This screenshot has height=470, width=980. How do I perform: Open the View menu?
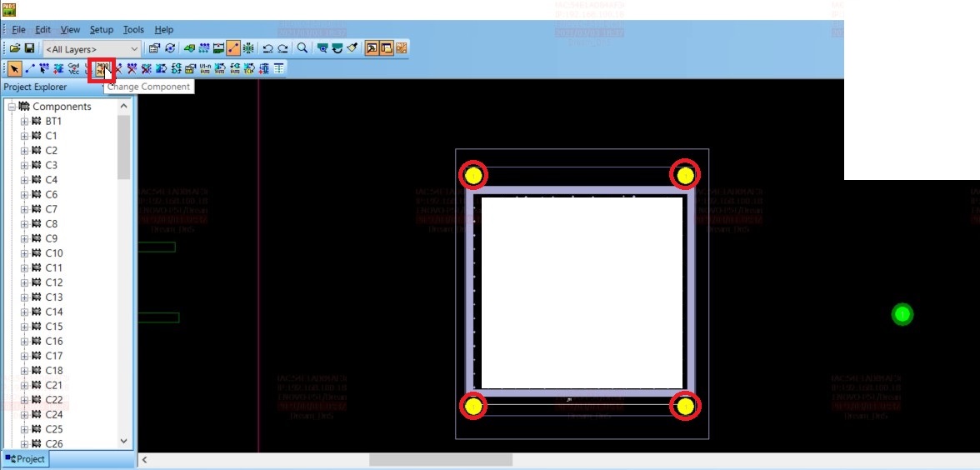point(70,29)
